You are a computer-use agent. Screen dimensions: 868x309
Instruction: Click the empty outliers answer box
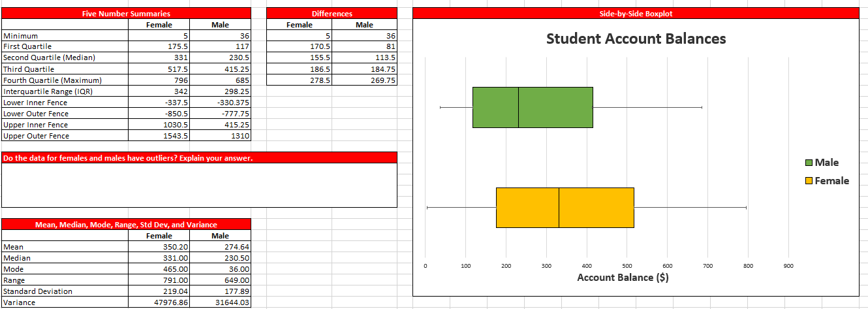(x=199, y=185)
